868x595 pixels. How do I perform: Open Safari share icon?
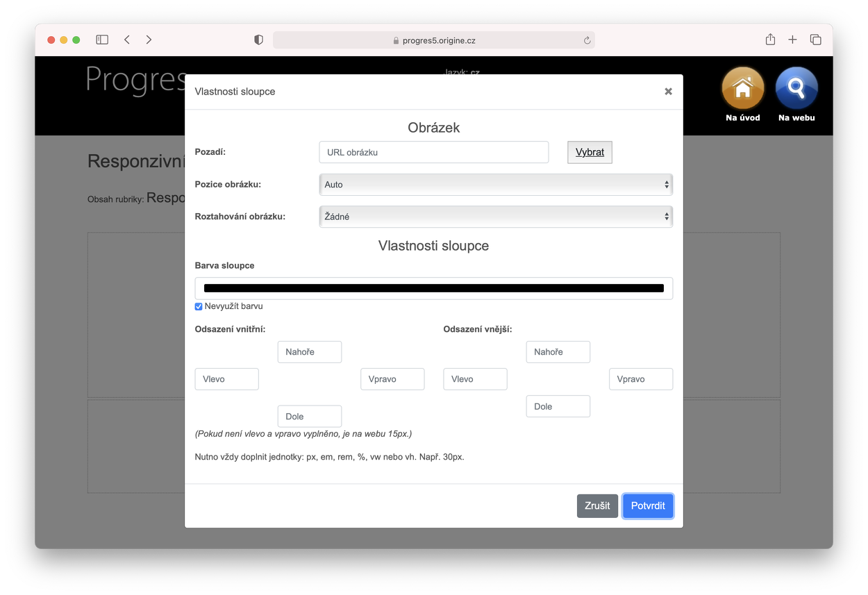(770, 40)
